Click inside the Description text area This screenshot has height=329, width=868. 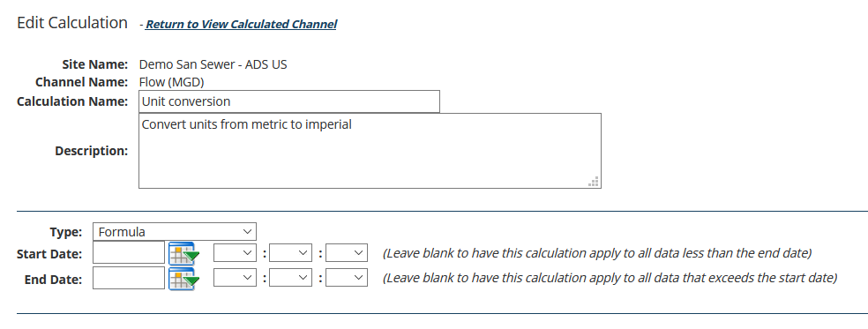click(x=370, y=151)
